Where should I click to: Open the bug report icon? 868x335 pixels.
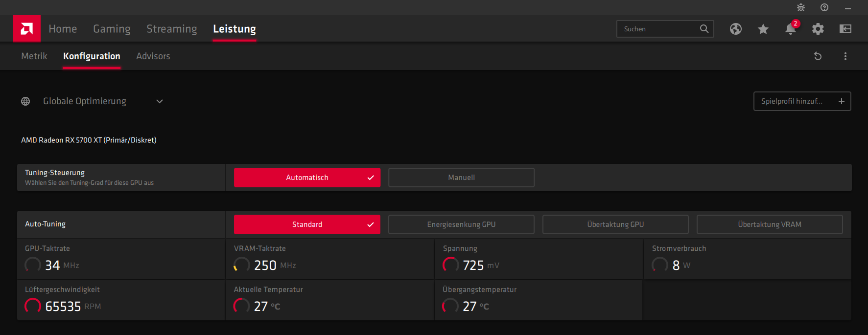coord(801,7)
